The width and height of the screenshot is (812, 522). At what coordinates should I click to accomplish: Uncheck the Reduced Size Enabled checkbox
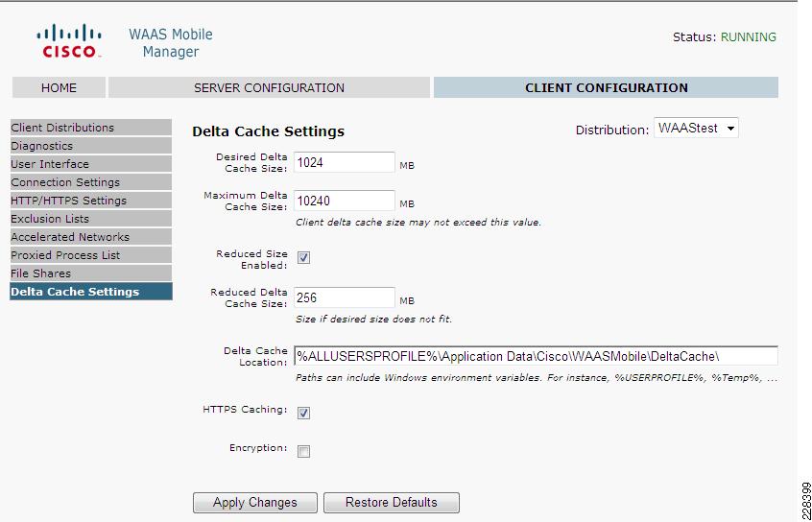pos(304,258)
